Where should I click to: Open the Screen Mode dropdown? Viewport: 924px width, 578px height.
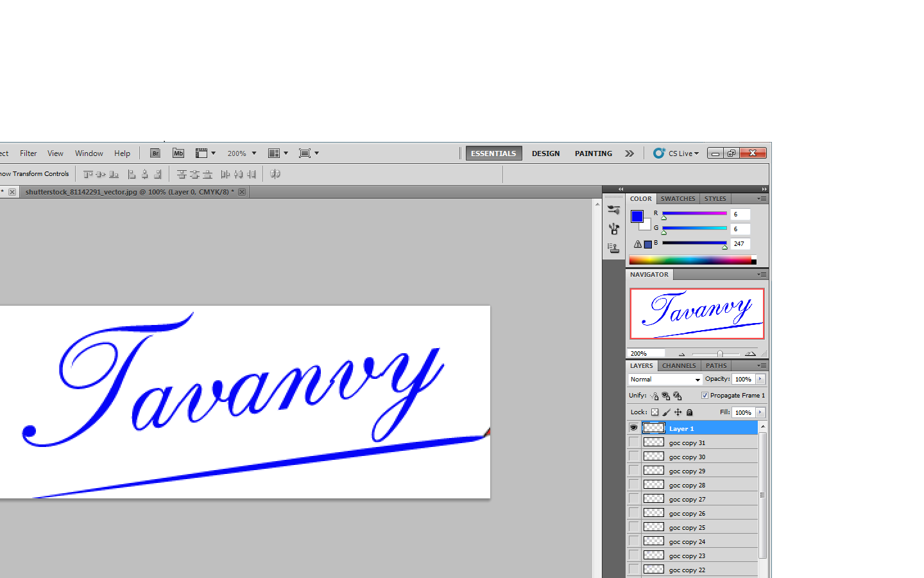click(x=309, y=153)
